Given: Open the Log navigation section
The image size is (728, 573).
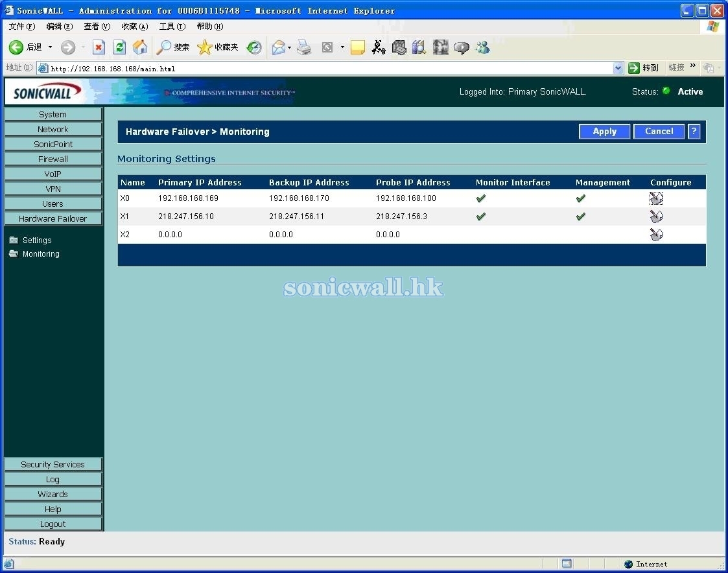Looking at the screenshot, I should [53, 479].
